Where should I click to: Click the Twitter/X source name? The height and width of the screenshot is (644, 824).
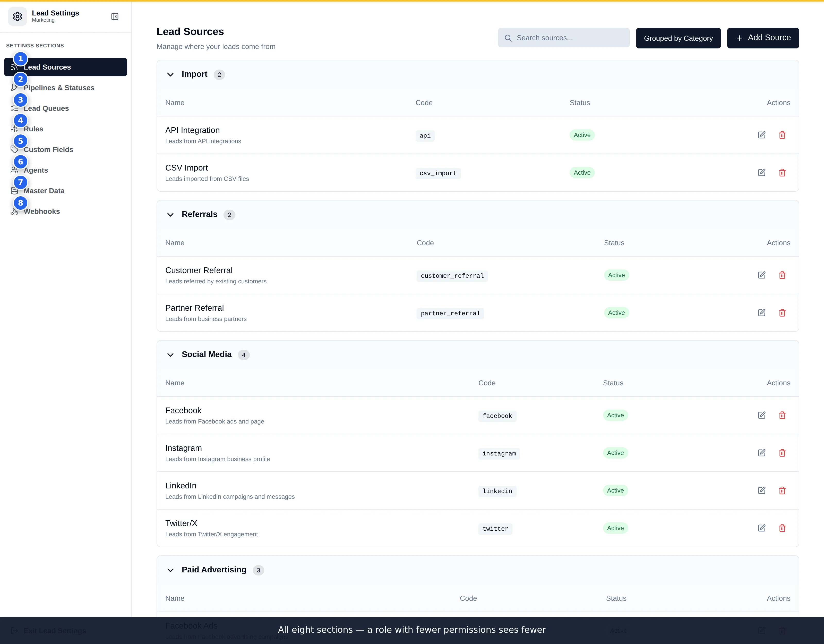181,524
